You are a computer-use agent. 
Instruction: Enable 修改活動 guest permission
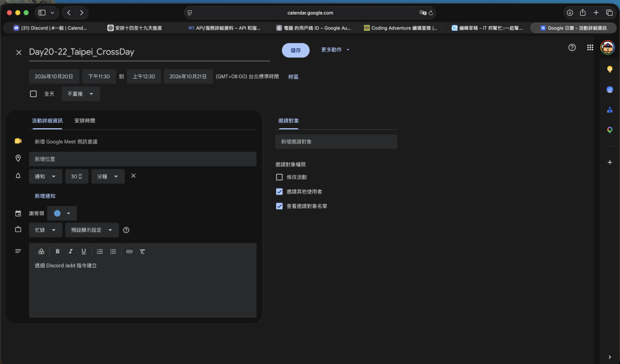pyautogui.click(x=279, y=177)
